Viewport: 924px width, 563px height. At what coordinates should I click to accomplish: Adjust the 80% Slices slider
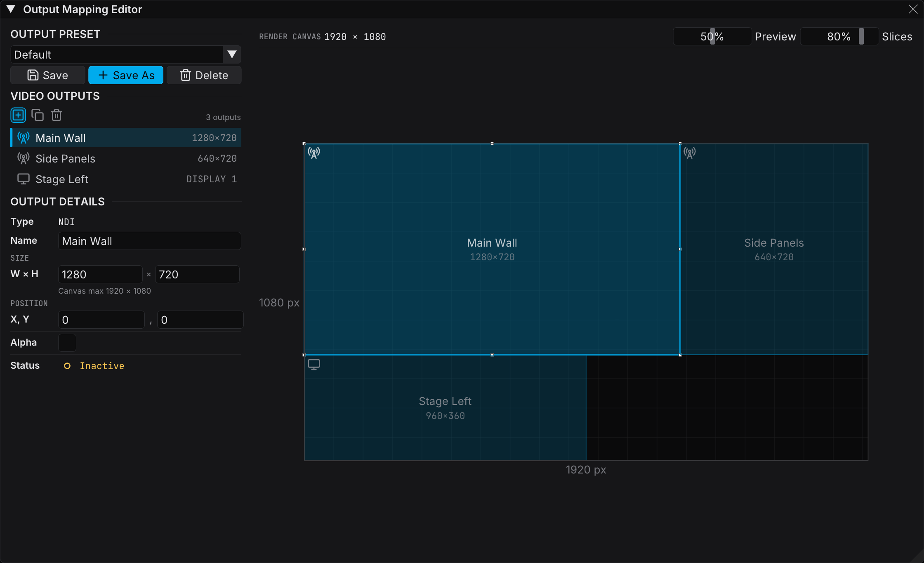[839, 36]
